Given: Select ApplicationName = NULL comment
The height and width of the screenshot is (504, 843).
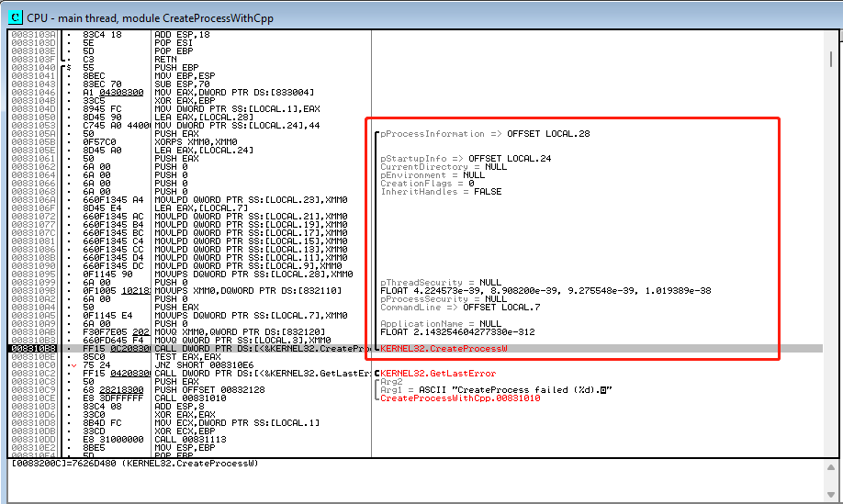Looking at the screenshot, I should [441, 324].
